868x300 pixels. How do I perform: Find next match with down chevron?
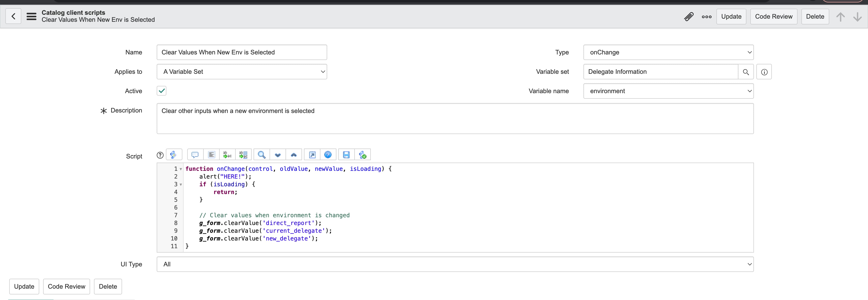278,155
